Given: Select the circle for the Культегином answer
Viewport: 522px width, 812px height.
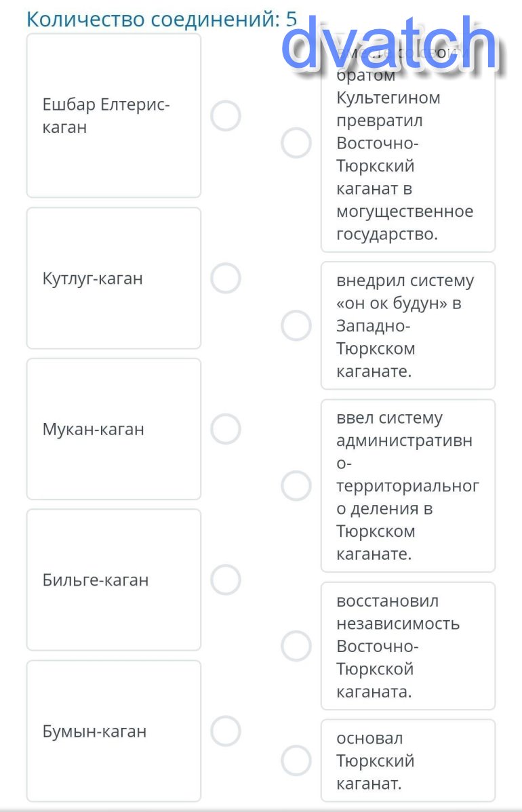Looking at the screenshot, I should pyautogui.click(x=296, y=143).
